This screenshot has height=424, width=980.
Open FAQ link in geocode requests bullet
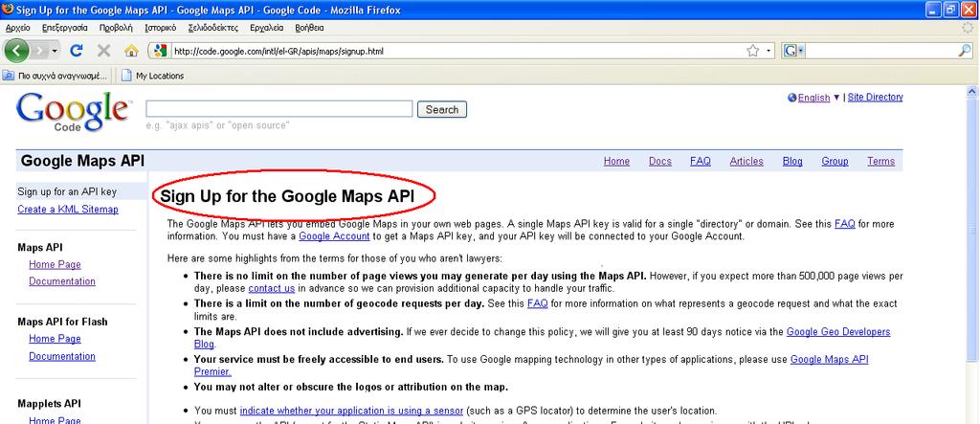tap(538, 304)
